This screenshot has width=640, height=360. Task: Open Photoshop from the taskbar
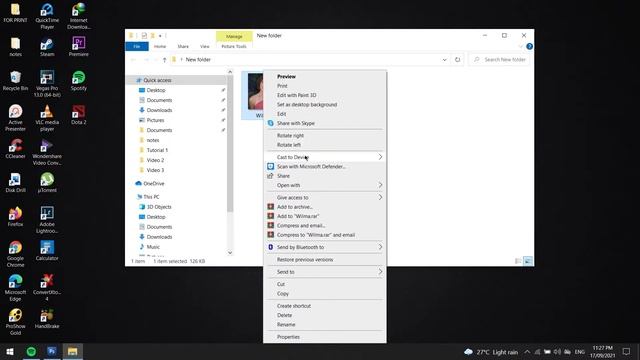52,351
